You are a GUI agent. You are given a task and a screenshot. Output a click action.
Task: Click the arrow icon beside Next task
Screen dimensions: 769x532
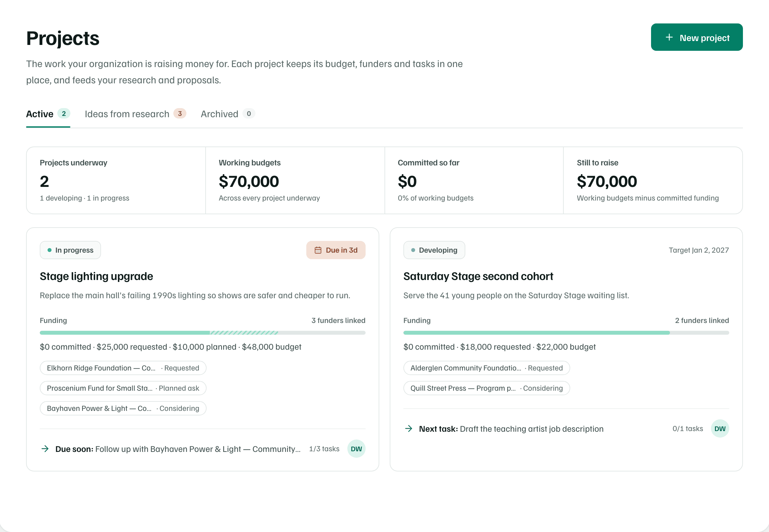[x=409, y=429]
